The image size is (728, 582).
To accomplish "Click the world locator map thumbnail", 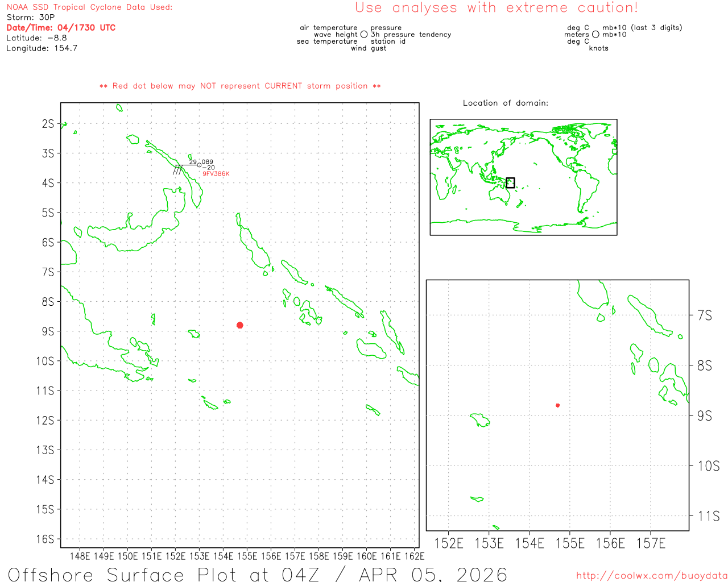I will 523,177.
